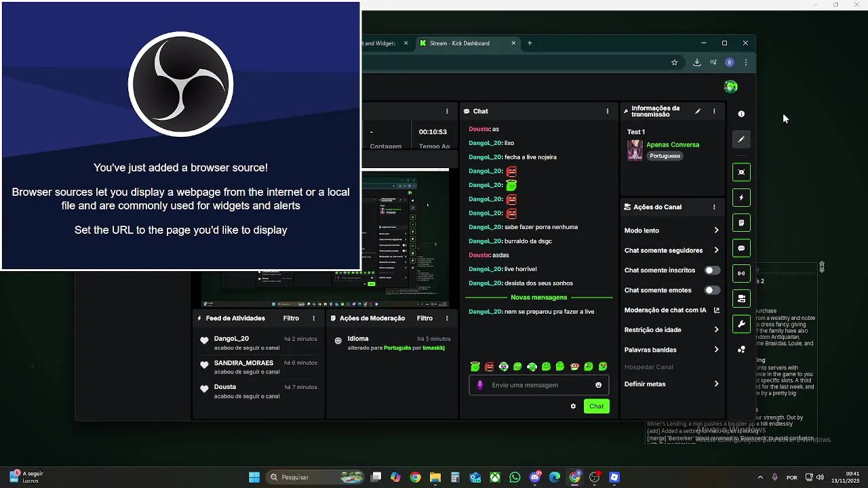Viewport: 868px width, 488px height.
Task: Toggle the notes panel sidebar icon
Action: tap(741, 223)
